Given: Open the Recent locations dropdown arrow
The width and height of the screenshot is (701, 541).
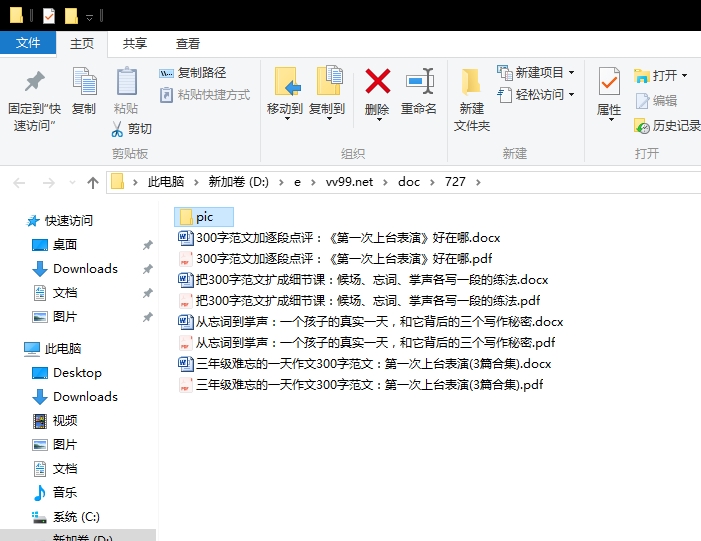Looking at the screenshot, I should point(72,182).
